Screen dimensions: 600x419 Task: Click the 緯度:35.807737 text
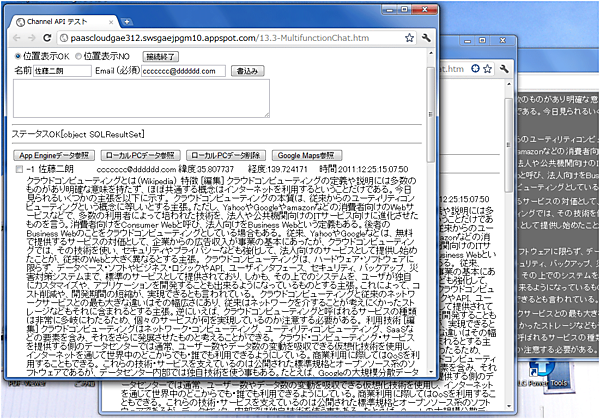[206, 169]
